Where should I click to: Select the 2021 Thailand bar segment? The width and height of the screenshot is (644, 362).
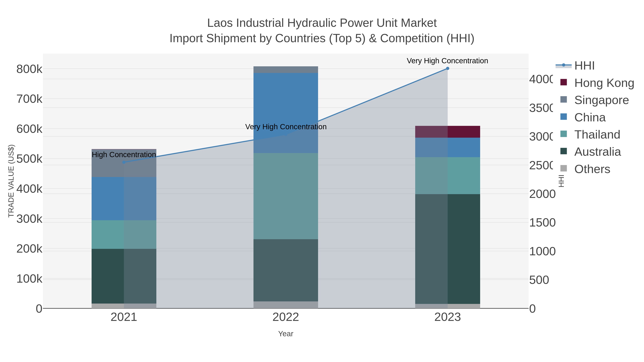[x=124, y=235]
